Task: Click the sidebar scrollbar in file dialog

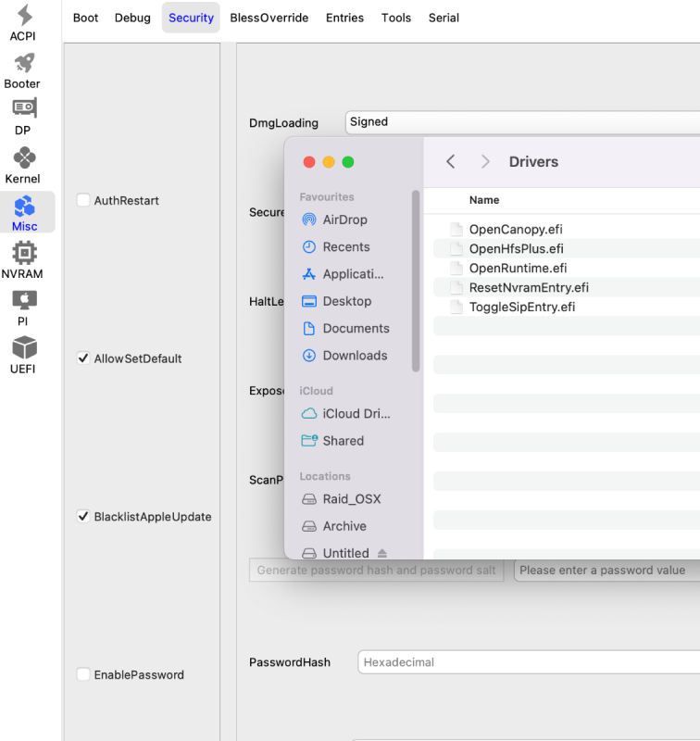Action: tap(416, 282)
